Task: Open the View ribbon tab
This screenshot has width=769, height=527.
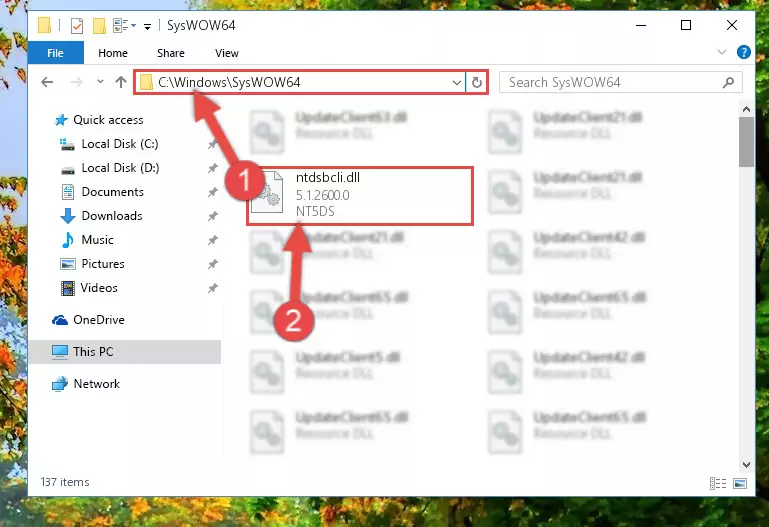Action: [227, 53]
